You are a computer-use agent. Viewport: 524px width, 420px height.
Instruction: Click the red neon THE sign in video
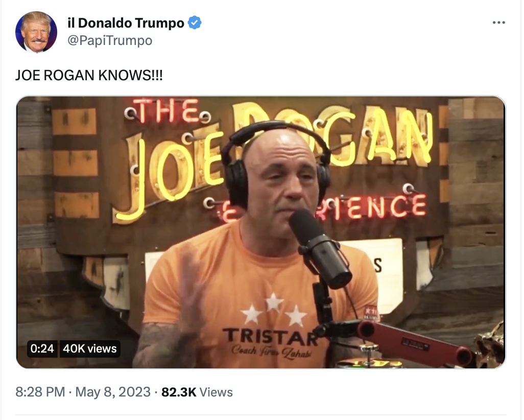(168, 110)
